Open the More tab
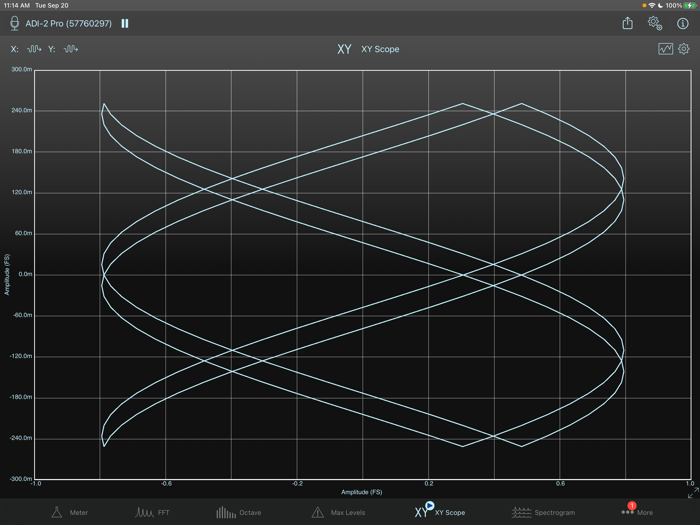 click(637, 511)
